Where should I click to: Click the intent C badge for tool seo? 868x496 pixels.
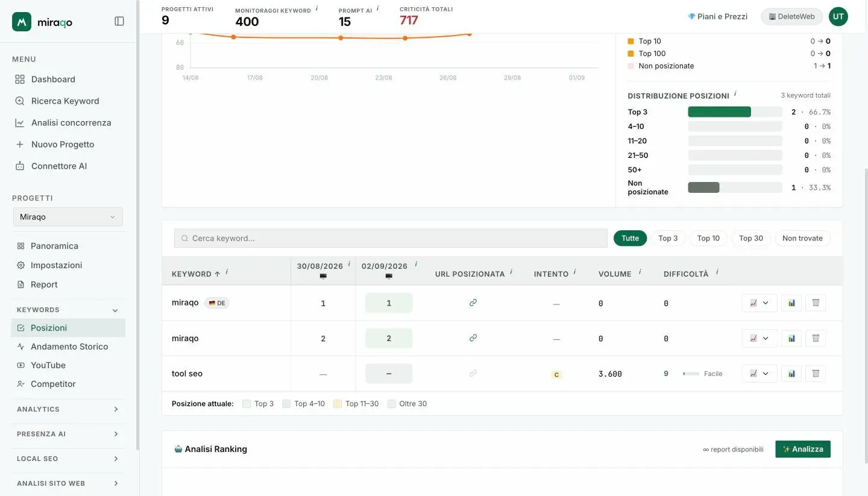(556, 374)
